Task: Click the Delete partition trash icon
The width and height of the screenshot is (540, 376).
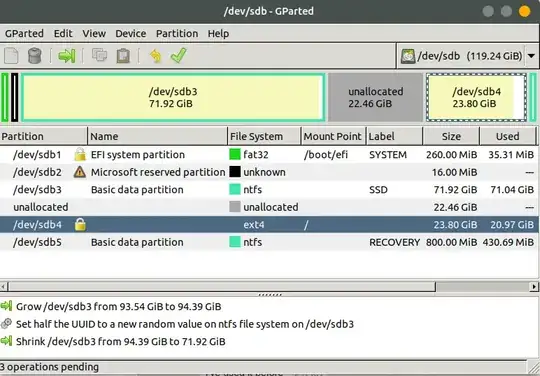Action: 34,56
